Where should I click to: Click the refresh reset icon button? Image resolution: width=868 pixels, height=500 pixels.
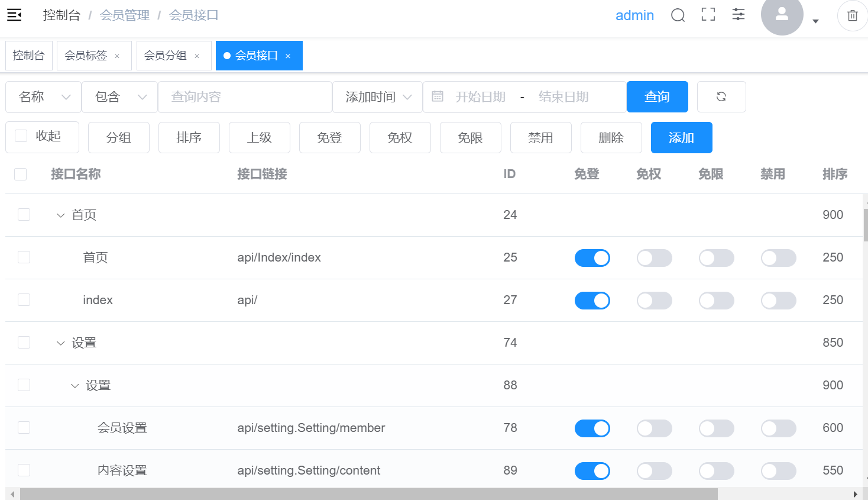721,96
